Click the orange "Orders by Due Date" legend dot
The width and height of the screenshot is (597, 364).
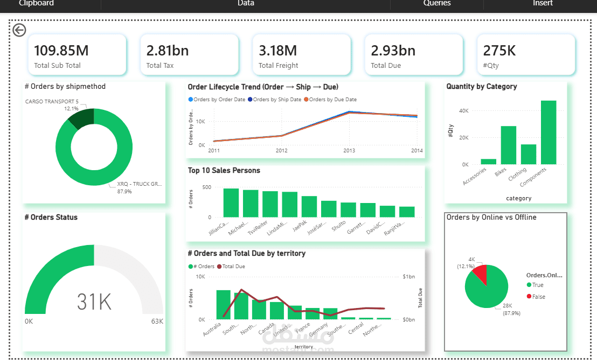306,99
